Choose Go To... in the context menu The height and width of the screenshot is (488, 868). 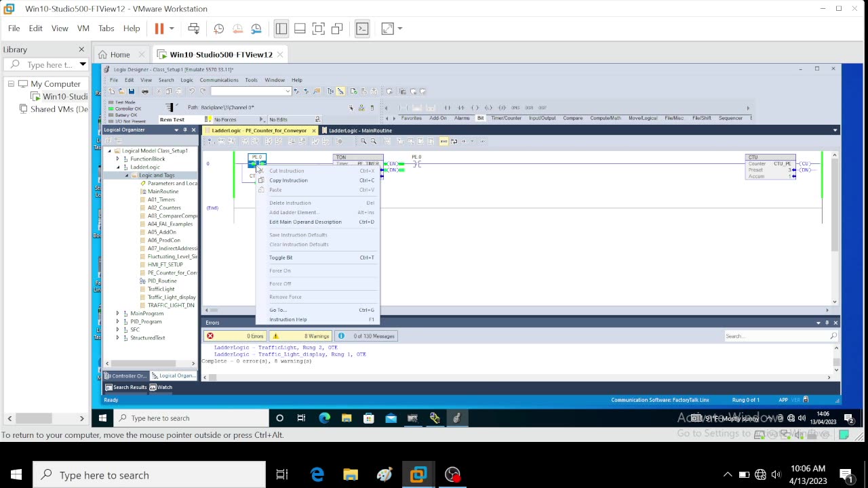click(278, 310)
